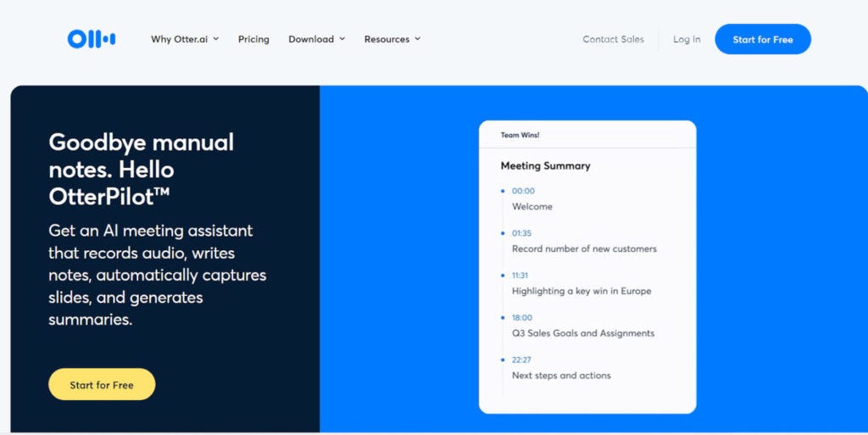868x435 pixels.
Task: Select the 22:27 timestamp
Action: (x=521, y=360)
